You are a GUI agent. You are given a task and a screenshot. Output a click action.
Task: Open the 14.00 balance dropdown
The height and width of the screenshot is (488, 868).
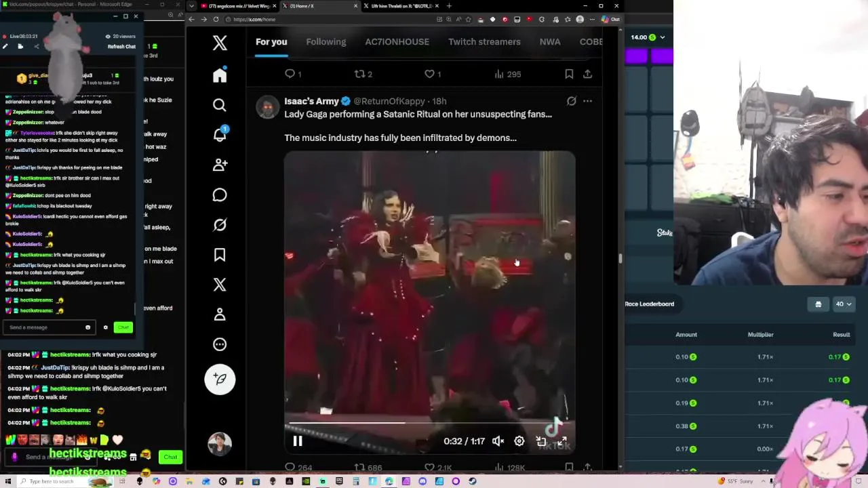[648, 37]
